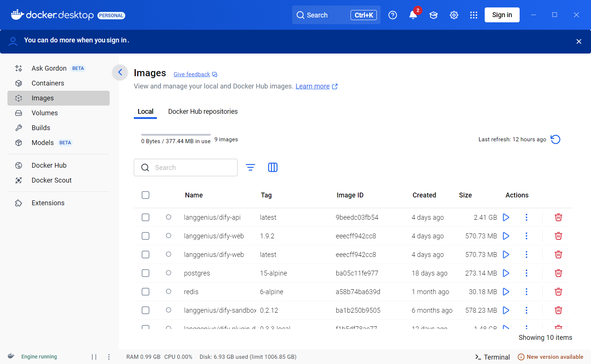Open more actions menu for dify-web 1.9.2
This screenshot has height=364, width=591.
[526, 236]
